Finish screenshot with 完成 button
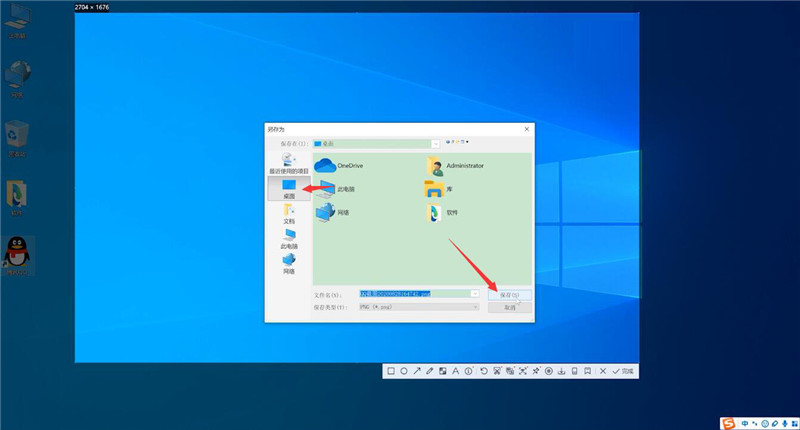The height and width of the screenshot is (430, 800). [623, 371]
